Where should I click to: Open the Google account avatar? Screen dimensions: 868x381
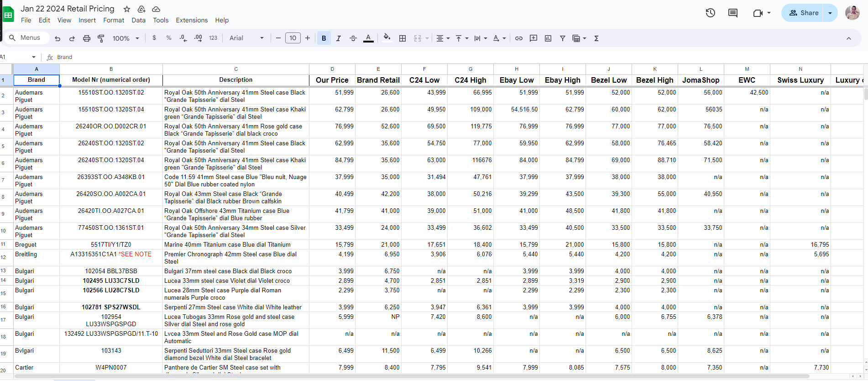pyautogui.click(x=852, y=13)
